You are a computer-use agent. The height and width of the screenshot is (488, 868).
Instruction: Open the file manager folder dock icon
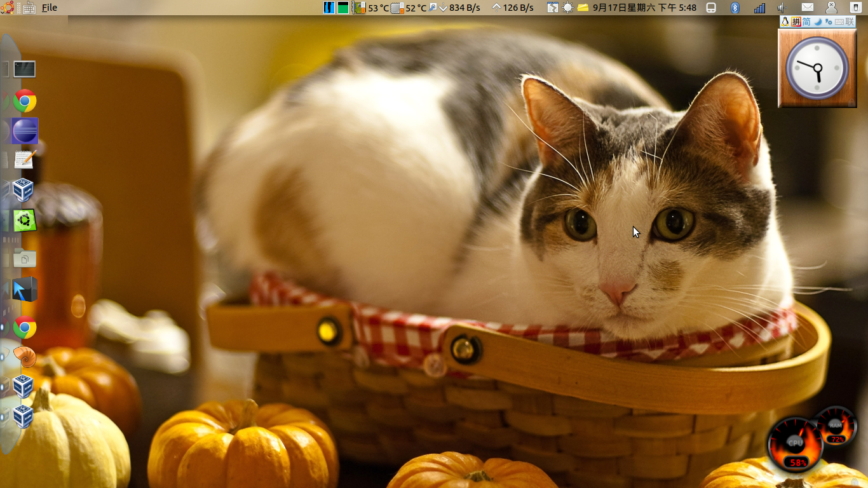click(x=25, y=257)
